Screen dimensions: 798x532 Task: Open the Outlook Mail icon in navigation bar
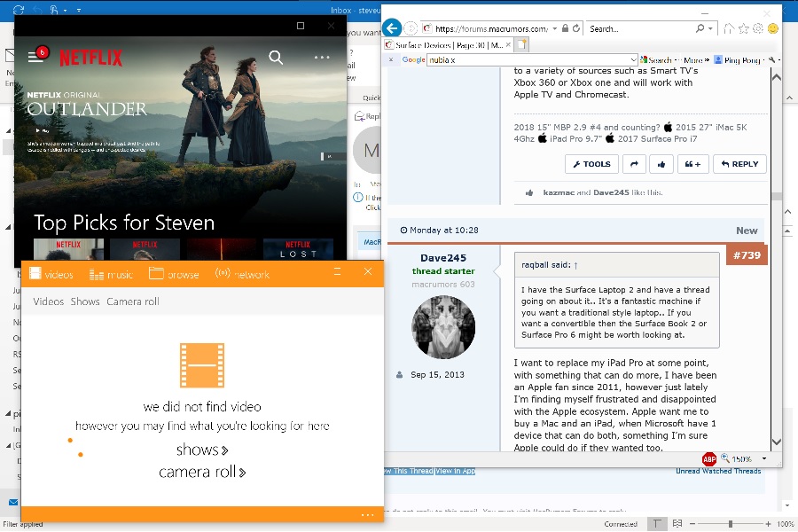coord(13,503)
